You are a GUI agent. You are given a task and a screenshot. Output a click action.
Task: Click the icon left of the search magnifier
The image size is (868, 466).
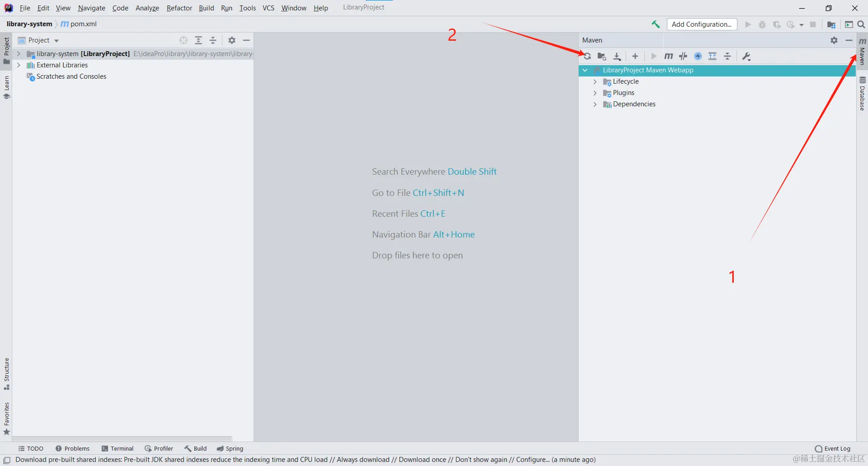click(x=849, y=24)
